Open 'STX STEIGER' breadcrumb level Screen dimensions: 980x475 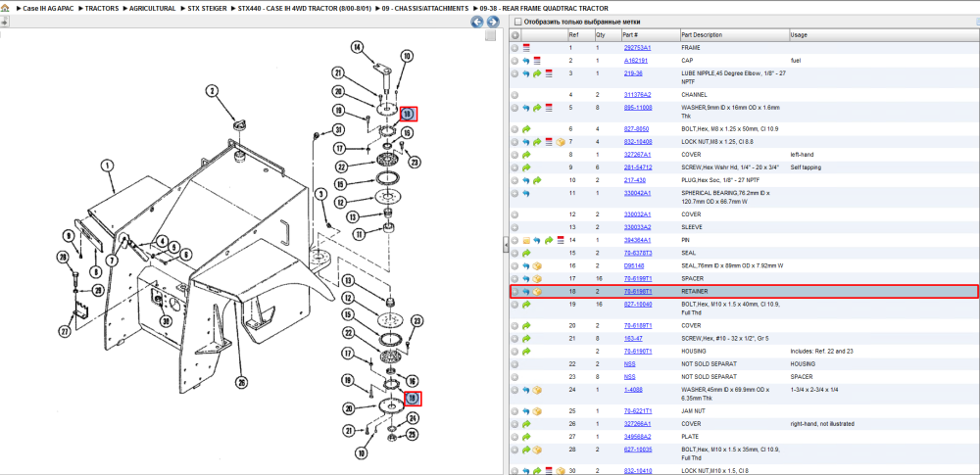point(207,8)
